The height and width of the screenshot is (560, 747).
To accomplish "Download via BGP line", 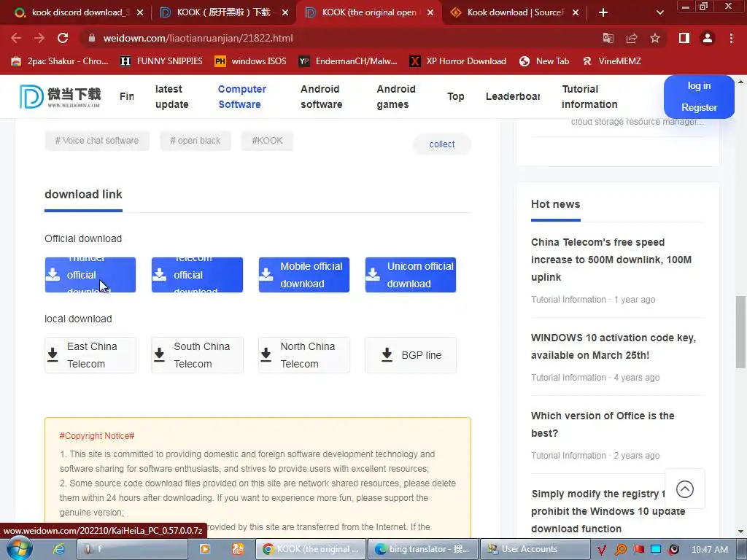I will 411,355.
